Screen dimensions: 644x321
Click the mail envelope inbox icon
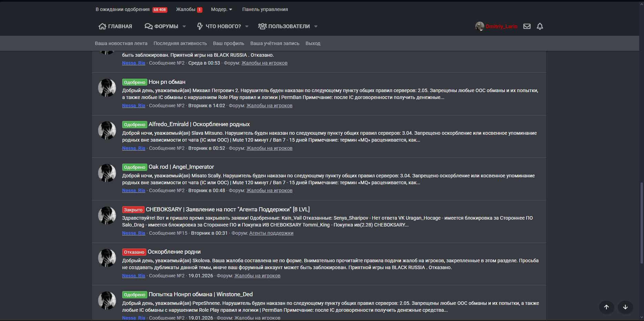coord(527,26)
